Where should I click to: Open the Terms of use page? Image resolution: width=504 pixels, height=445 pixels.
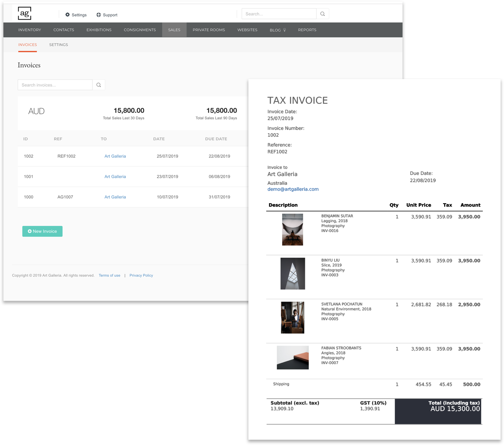click(x=109, y=275)
